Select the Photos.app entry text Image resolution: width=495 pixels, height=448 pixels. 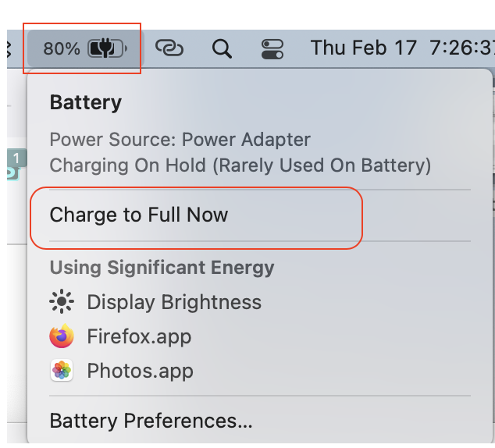coord(140,371)
